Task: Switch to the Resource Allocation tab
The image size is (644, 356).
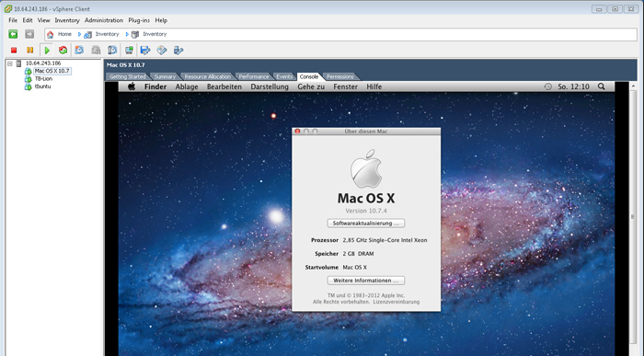Action: 207,76
